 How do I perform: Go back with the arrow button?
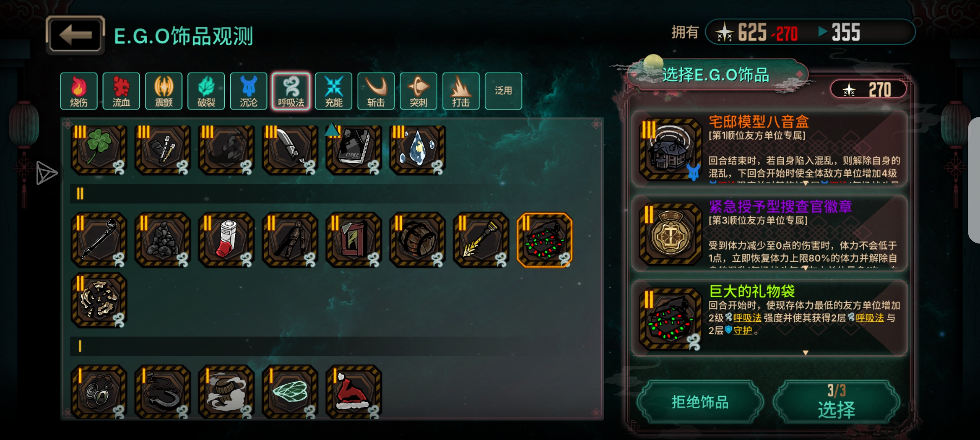[76, 35]
